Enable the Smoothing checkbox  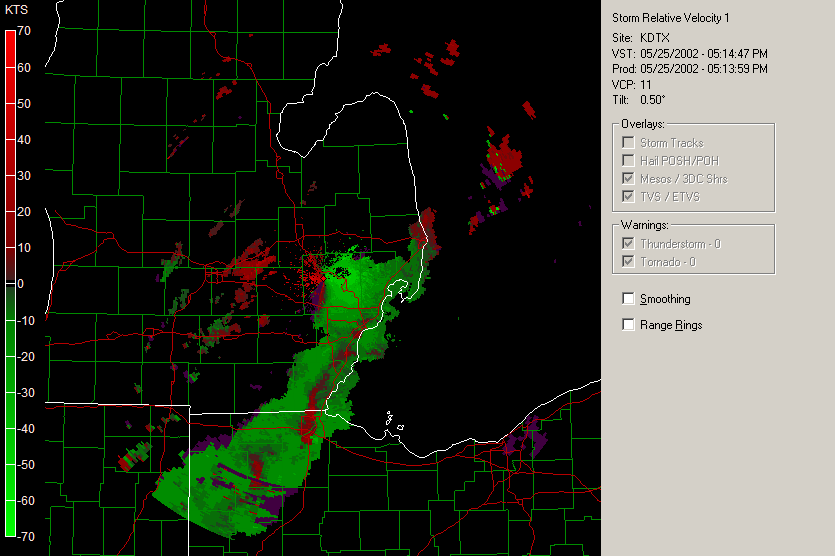(628, 299)
